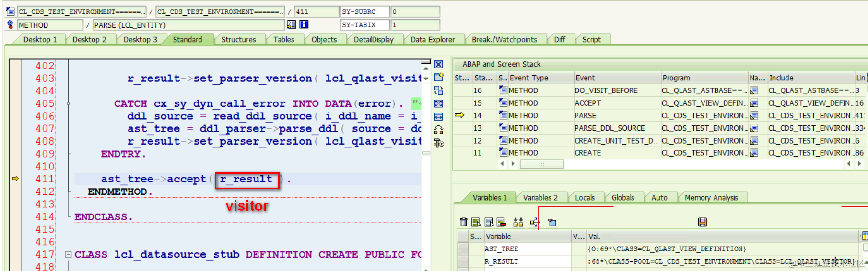
Task: Click the first list icon after the trash
Action: (x=476, y=222)
